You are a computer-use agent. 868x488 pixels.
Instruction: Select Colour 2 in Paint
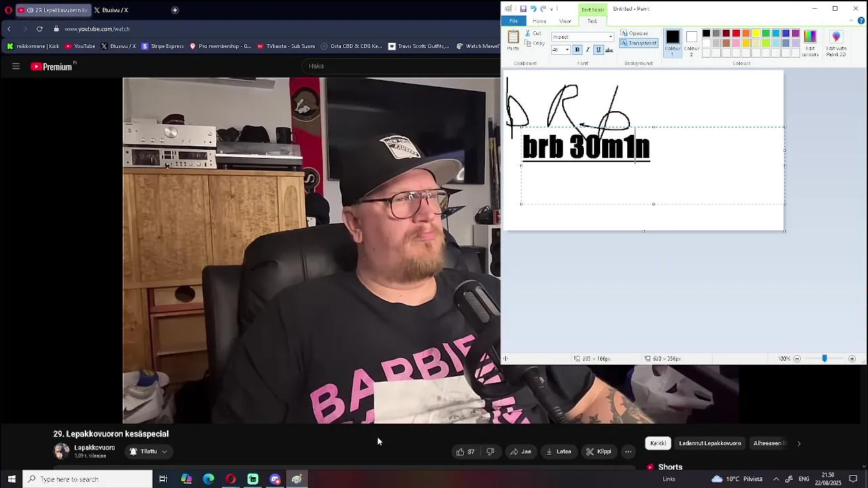pos(692,43)
